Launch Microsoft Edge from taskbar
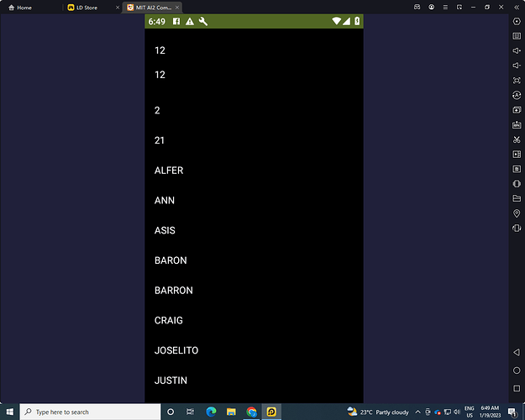The width and height of the screenshot is (525, 420). tap(211, 412)
